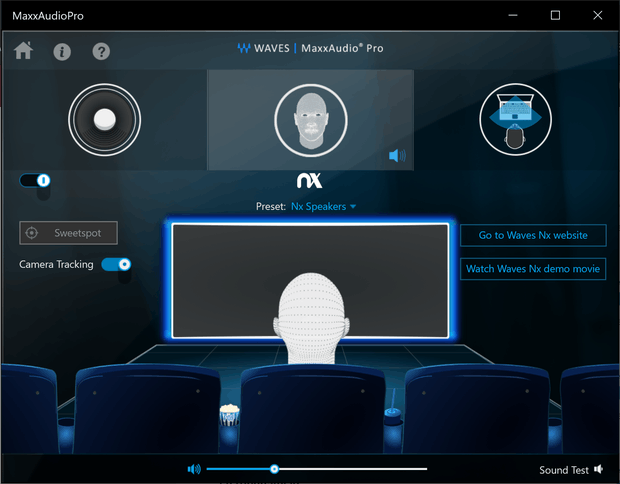Close the MaxxAudioPro window
620x484 pixels.
click(x=598, y=15)
